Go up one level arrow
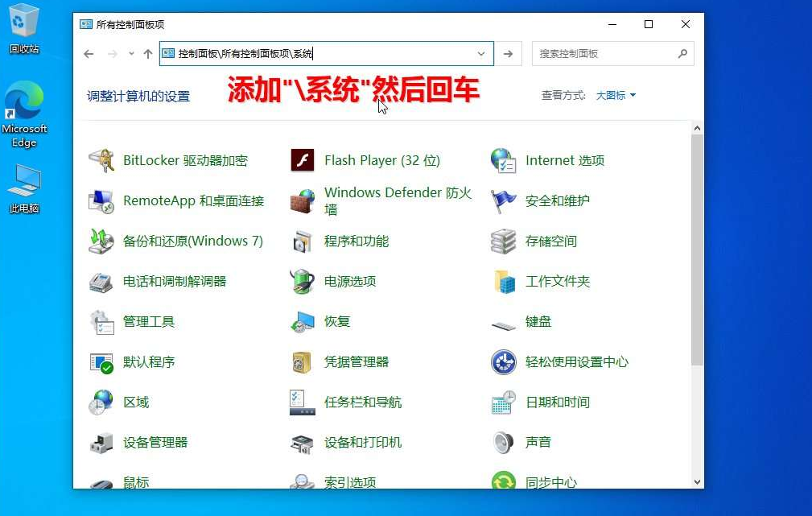This screenshot has width=812, height=516. click(148, 53)
